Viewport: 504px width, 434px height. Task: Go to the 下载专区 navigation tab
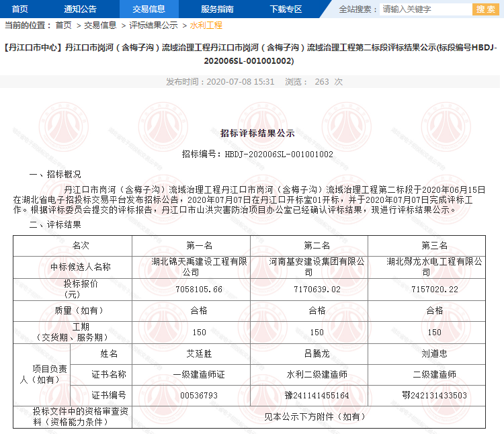pos(286,9)
